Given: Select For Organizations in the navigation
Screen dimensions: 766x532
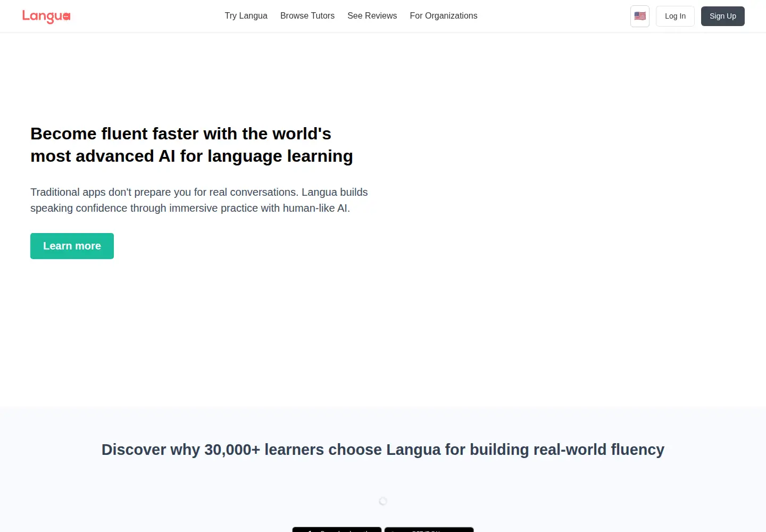Looking at the screenshot, I should [444, 16].
